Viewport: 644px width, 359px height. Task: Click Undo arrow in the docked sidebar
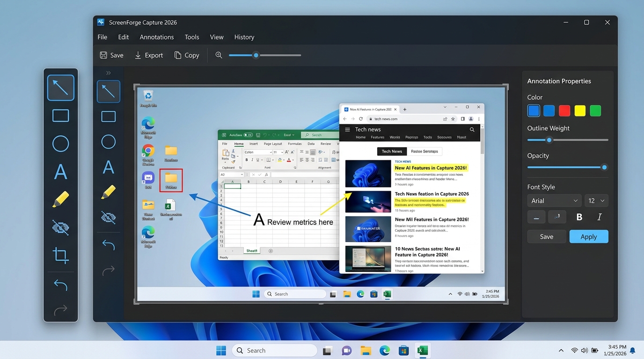pyautogui.click(x=109, y=245)
